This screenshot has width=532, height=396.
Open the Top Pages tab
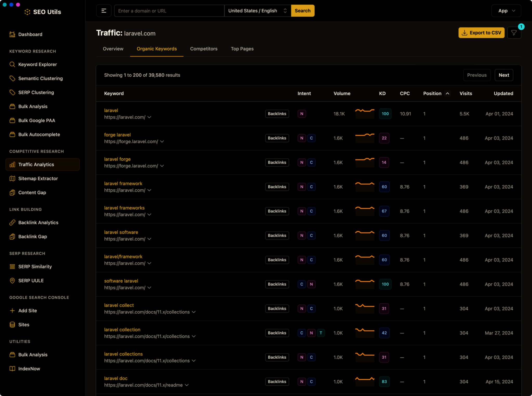(x=242, y=49)
